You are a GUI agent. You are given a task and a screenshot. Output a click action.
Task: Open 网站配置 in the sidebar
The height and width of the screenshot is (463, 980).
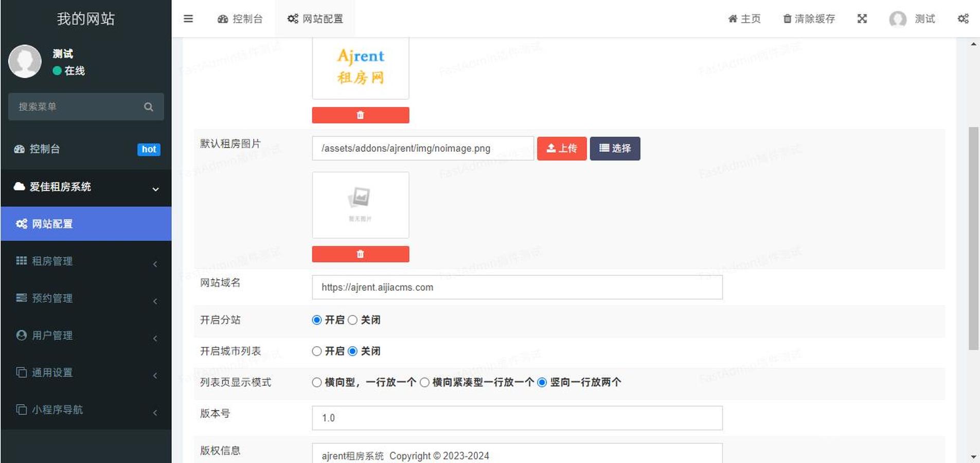click(x=86, y=224)
